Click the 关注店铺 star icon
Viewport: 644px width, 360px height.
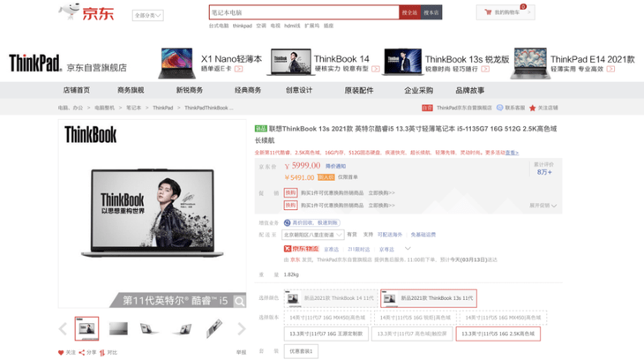[532, 108]
